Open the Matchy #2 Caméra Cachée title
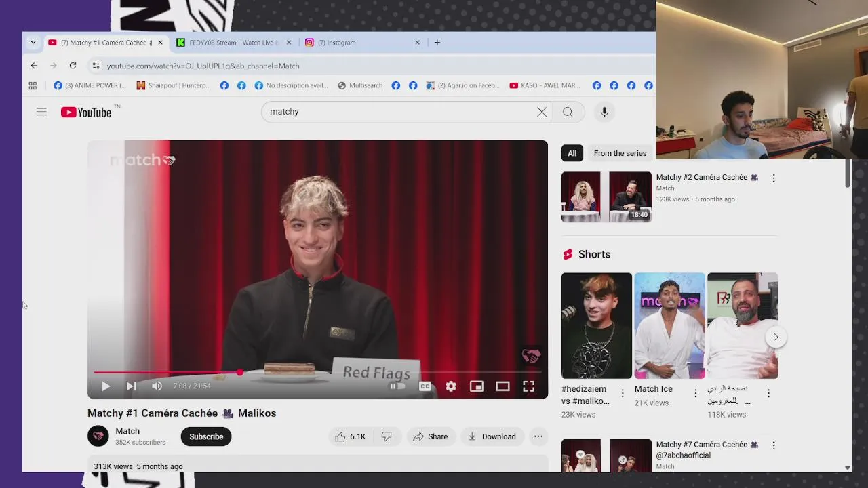 pos(707,178)
